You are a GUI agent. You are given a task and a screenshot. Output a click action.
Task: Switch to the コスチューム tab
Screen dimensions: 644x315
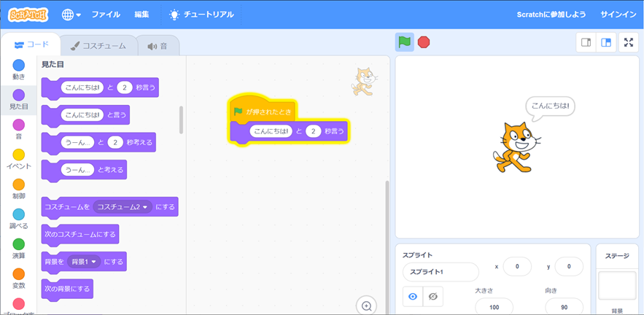(x=98, y=46)
